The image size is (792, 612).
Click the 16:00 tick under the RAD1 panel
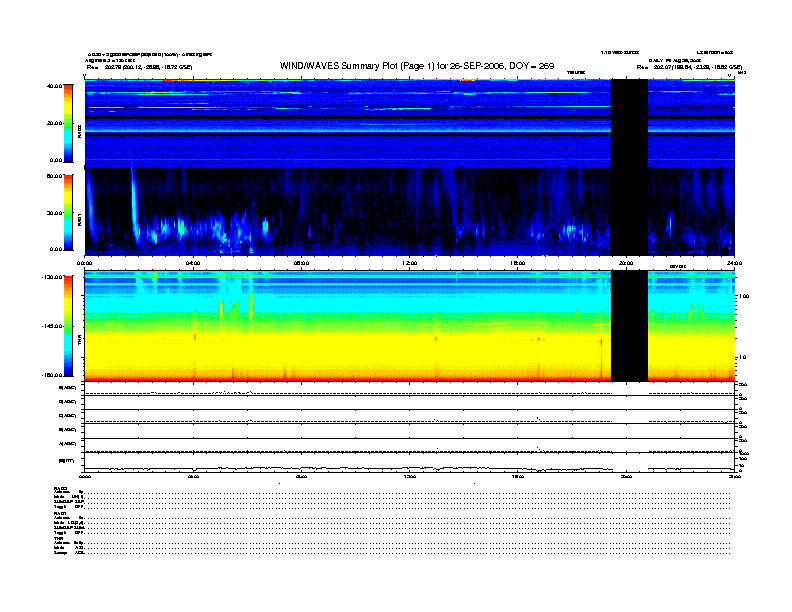[x=518, y=263]
